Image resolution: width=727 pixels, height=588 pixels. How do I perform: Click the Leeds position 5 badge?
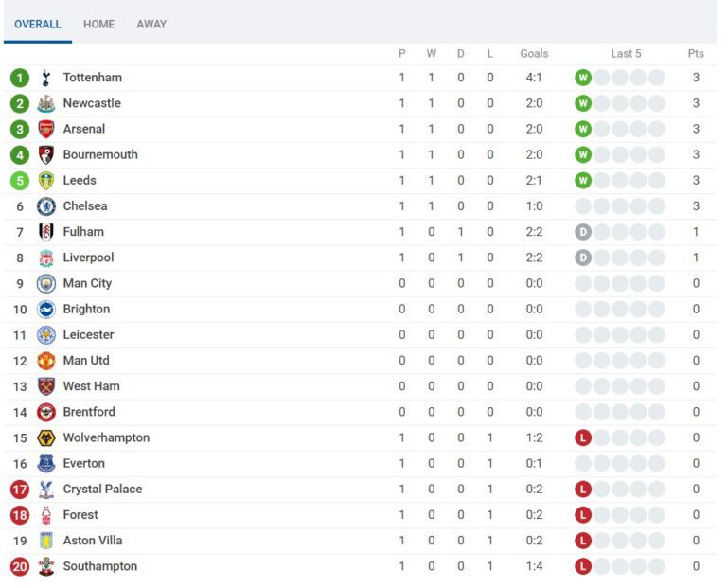pos(20,181)
